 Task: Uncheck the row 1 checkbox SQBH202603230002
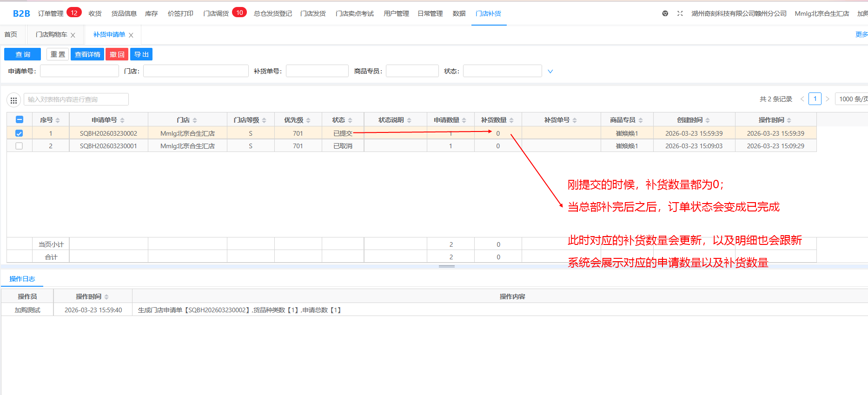coord(19,133)
